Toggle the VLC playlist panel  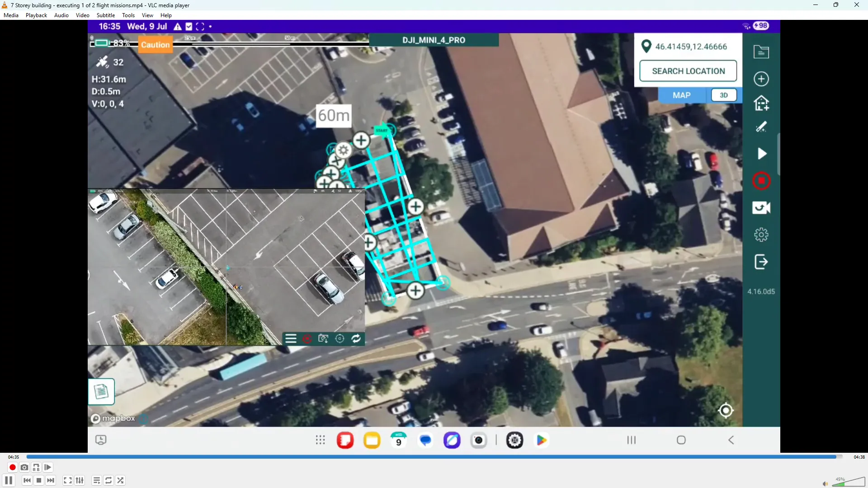96,480
